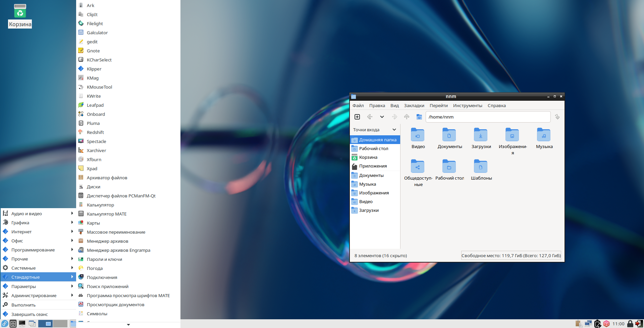644x328 pixels.
Task: Launch KCharSelect from the menu
Action: click(x=99, y=60)
